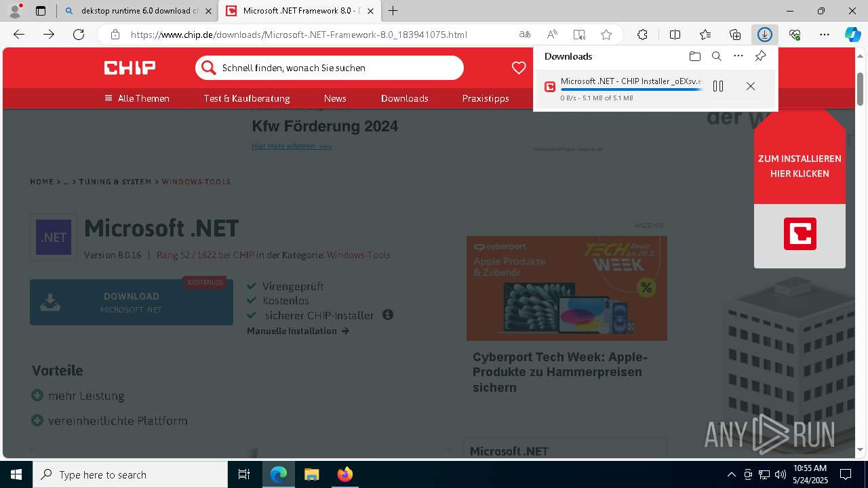This screenshot has width=868, height=488.
Task: Click the CHIP search field
Action: pos(330,68)
